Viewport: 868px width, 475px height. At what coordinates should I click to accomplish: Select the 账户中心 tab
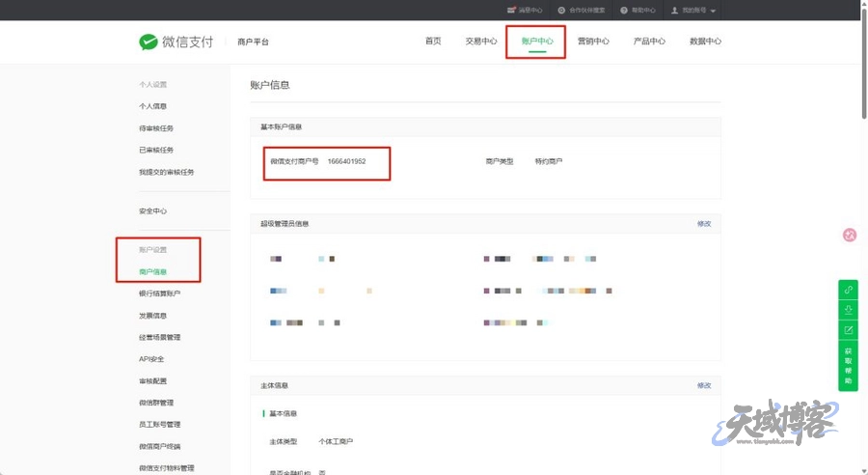point(537,41)
